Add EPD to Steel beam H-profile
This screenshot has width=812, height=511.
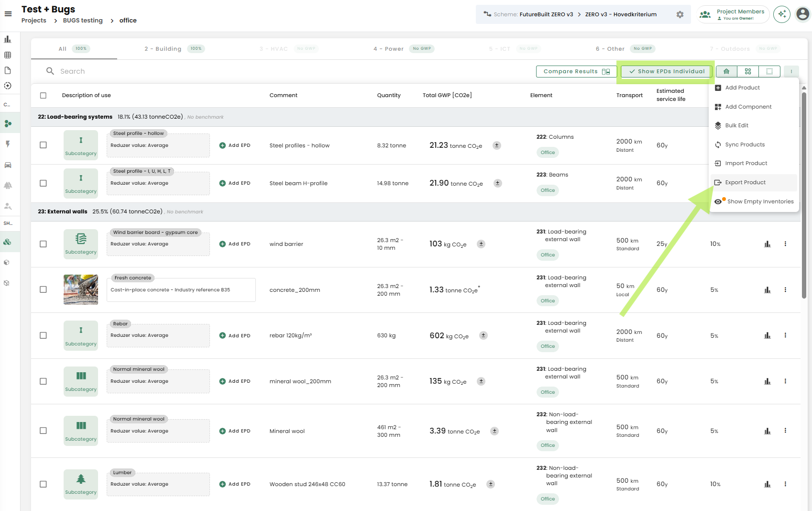235,183
